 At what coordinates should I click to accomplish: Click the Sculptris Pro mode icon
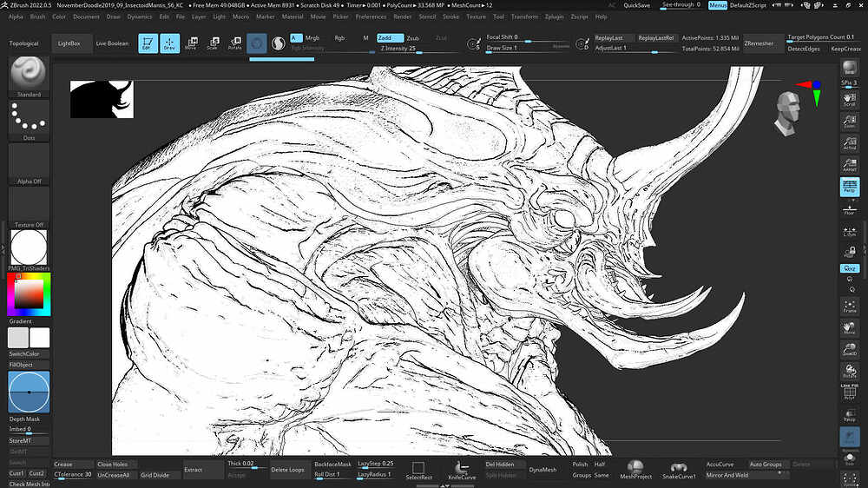(279, 43)
